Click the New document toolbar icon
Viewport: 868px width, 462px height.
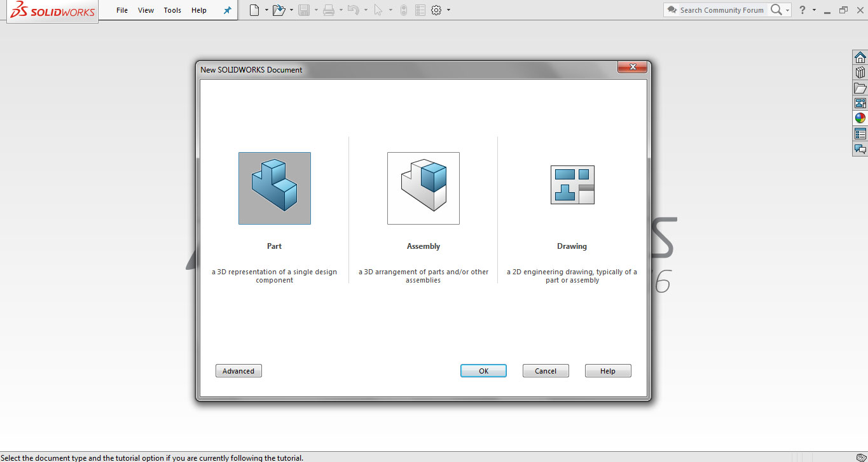coord(254,10)
